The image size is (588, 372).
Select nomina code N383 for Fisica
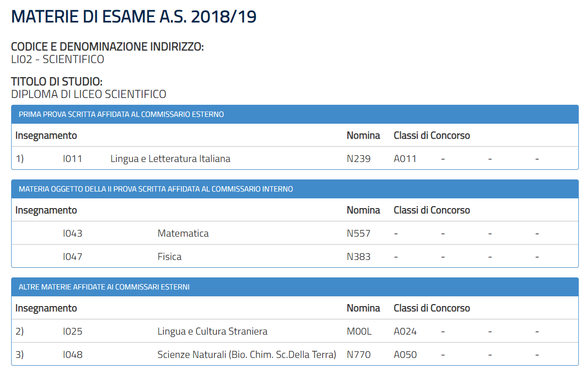click(x=359, y=257)
